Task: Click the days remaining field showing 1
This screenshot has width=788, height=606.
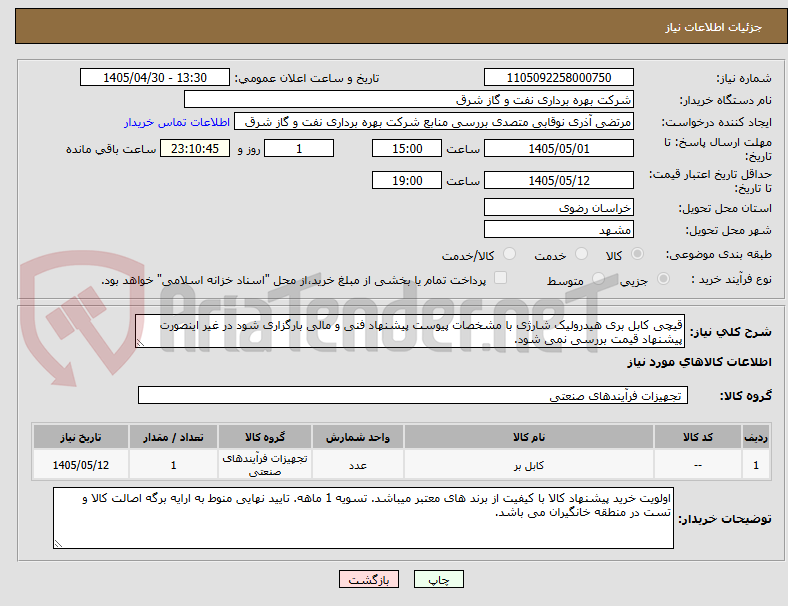Action: point(299,148)
